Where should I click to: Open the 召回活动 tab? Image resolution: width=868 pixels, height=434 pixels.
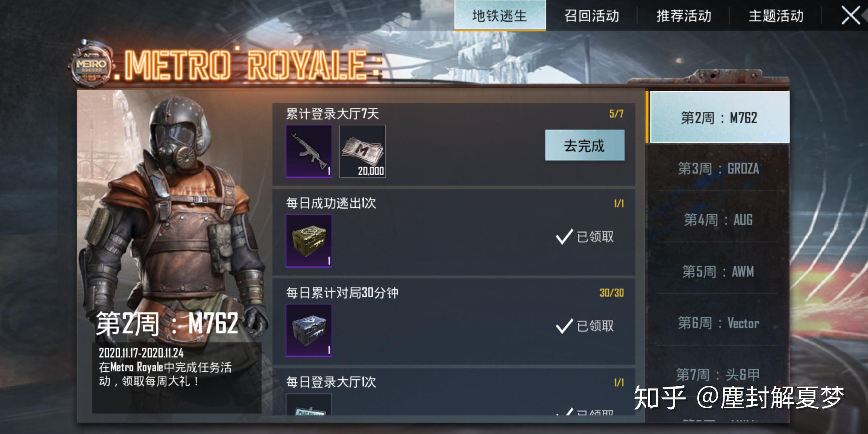[x=592, y=16]
